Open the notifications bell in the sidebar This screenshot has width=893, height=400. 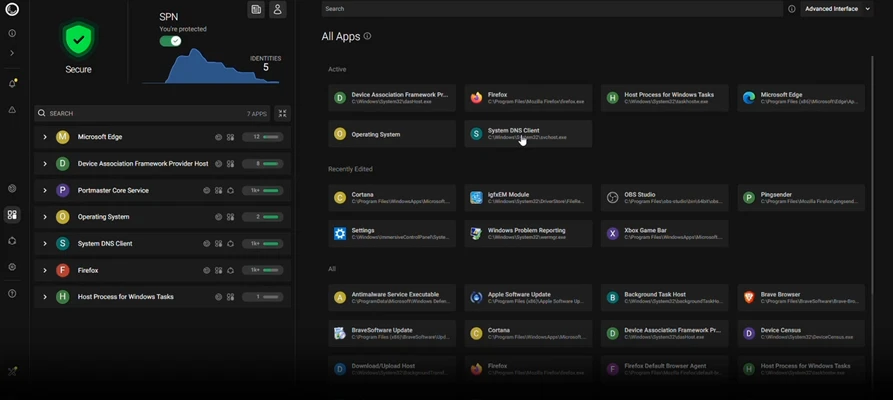coord(12,84)
